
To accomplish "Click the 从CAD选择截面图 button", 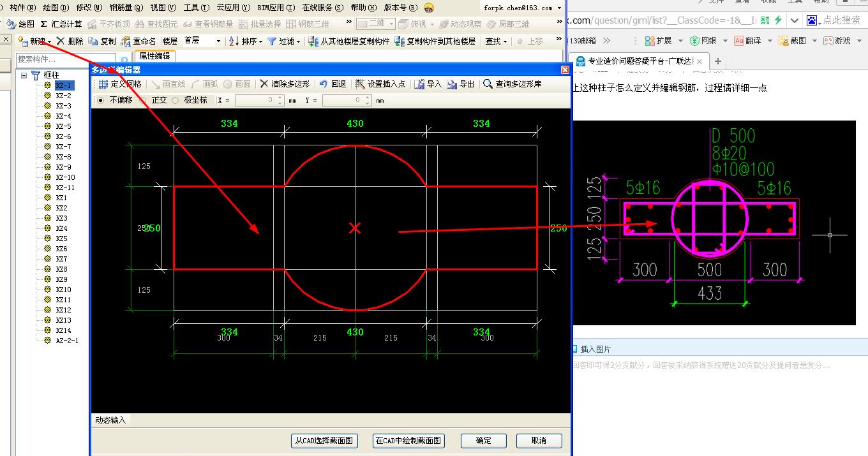I will pyautogui.click(x=324, y=441).
